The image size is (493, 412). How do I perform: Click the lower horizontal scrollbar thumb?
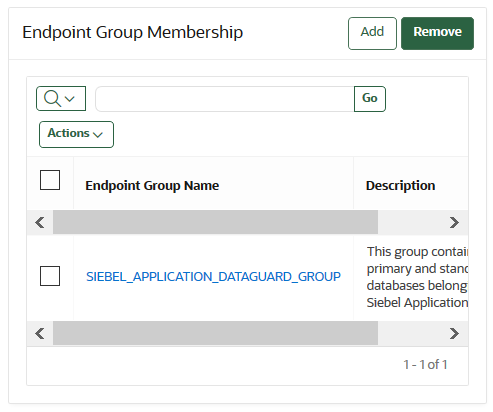[215, 333]
